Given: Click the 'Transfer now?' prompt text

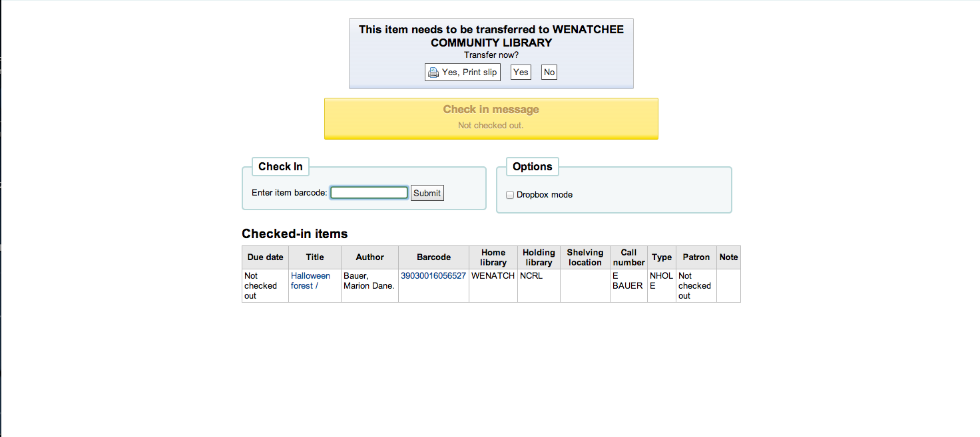Looking at the screenshot, I should coord(491,55).
